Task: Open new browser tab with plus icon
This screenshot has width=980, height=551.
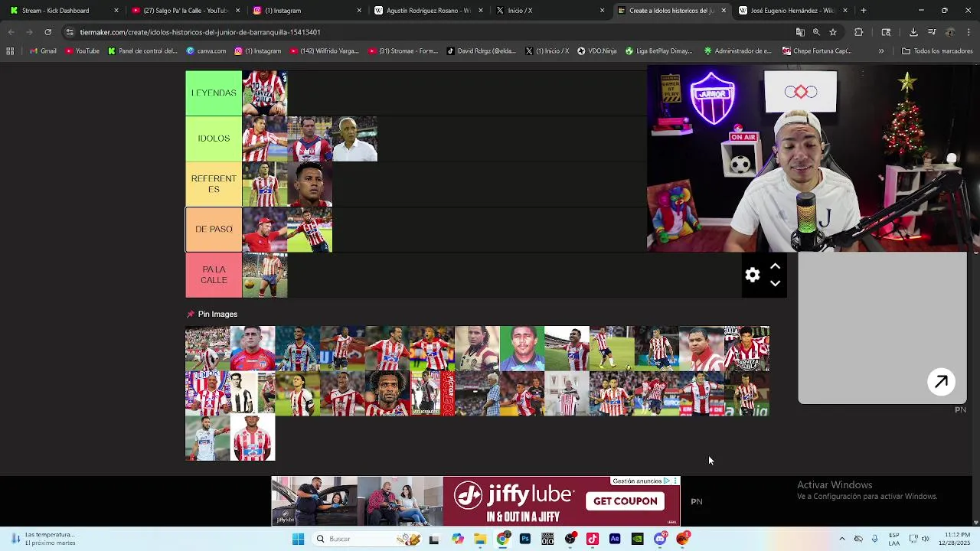Action: pos(863,11)
